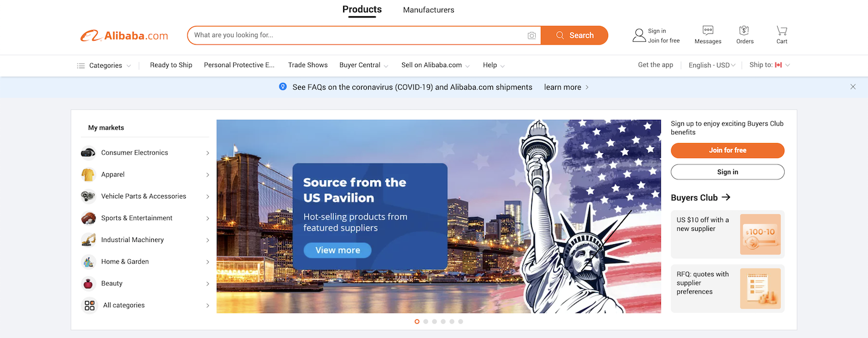868x338 pixels.
Task: Select the last carousel dot indicator
Action: tap(461, 321)
